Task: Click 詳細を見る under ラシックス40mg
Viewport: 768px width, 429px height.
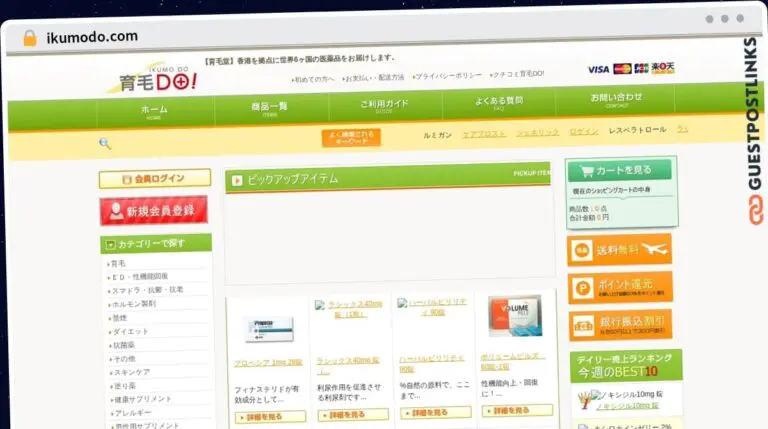Action: point(353,415)
